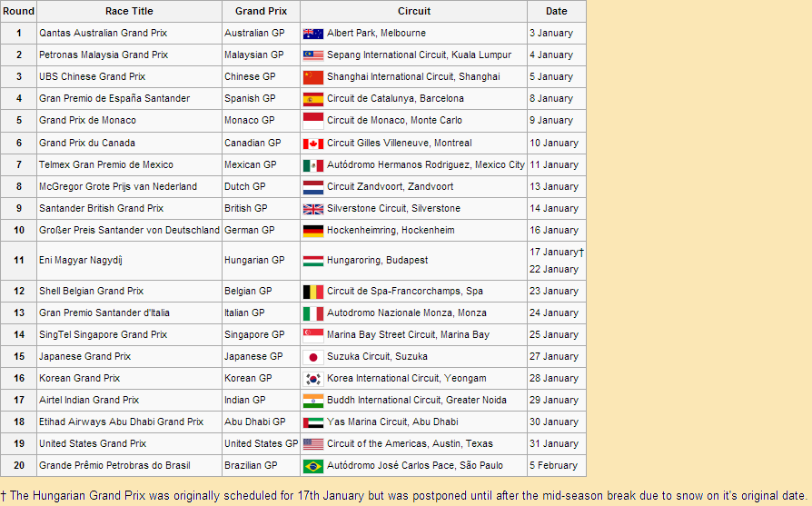This screenshot has height=506, width=812.
Task: Click the Malaysian flag icon
Action: (x=312, y=55)
